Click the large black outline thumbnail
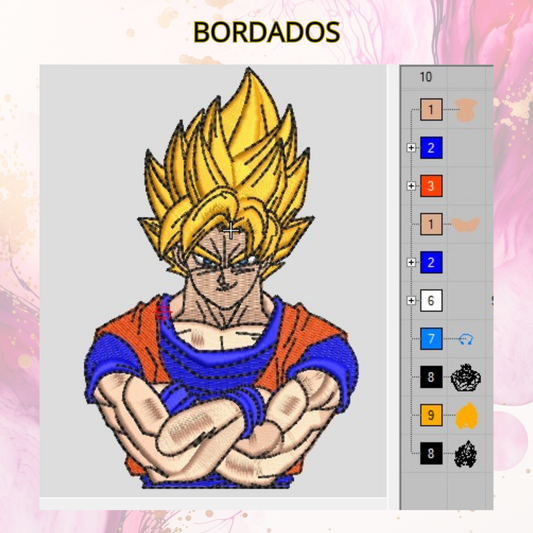 click(x=466, y=377)
